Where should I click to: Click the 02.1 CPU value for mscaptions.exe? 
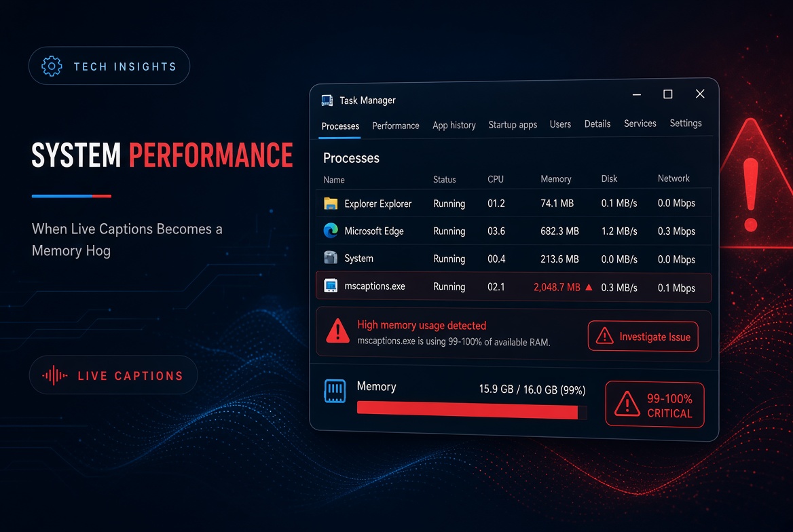496,287
